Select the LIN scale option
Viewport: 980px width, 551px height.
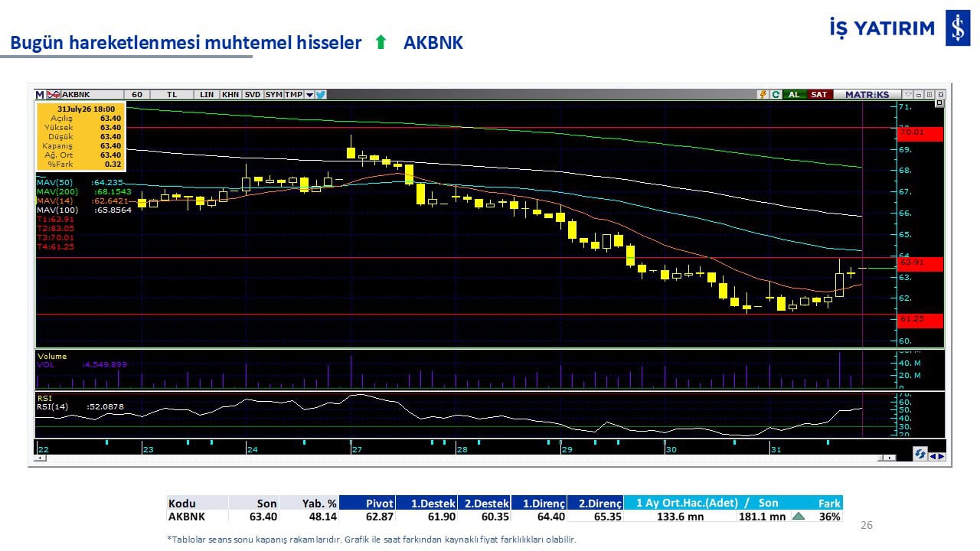click(x=207, y=95)
